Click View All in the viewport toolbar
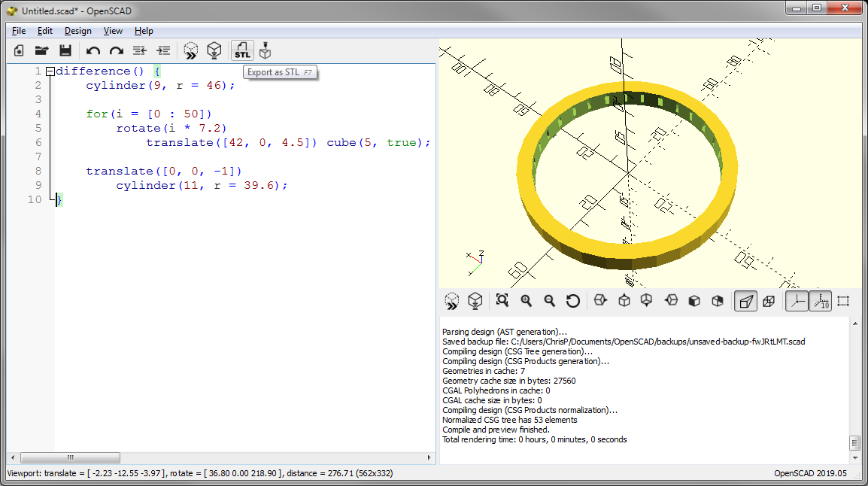This screenshot has width=868, height=486. [x=502, y=301]
